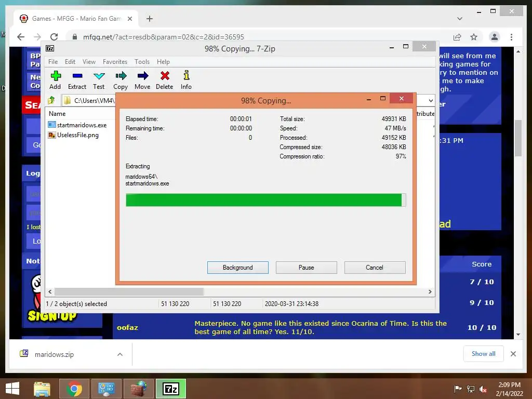Viewport: 532px width, 399px height.
Task: Click the Chrome taskbar icon
Action: pos(74,389)
